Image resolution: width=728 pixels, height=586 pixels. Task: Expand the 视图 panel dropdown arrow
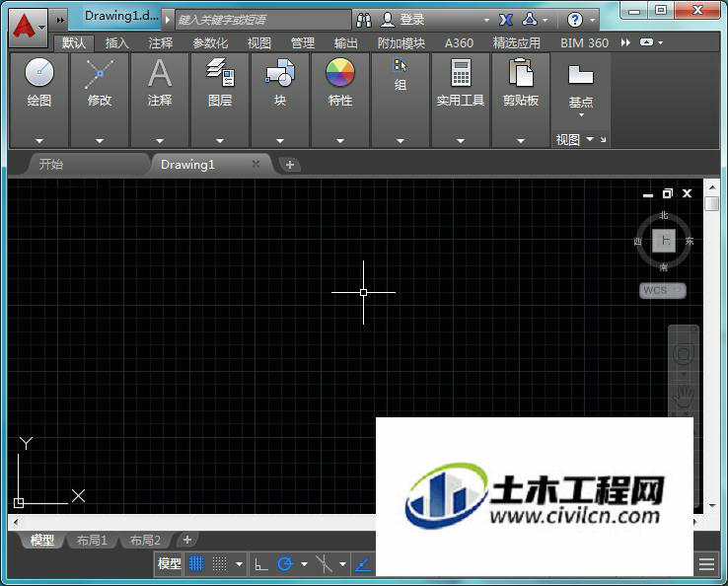pyautogui.click(x=590, y=139)
